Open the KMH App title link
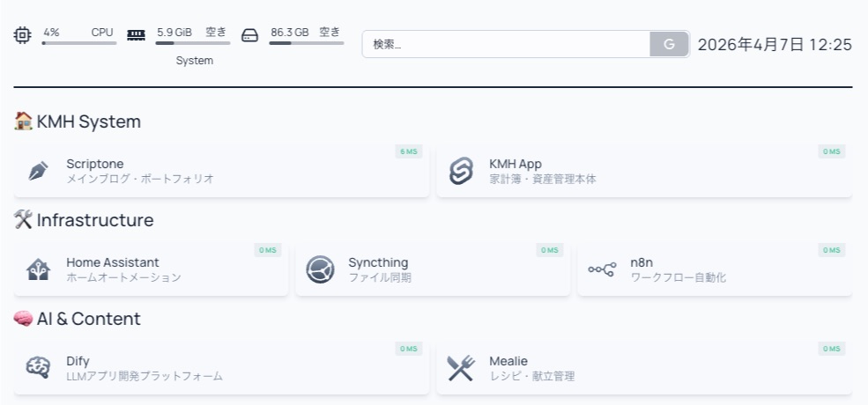The height and width of the screenshot is (405, 868). (516, 164)
